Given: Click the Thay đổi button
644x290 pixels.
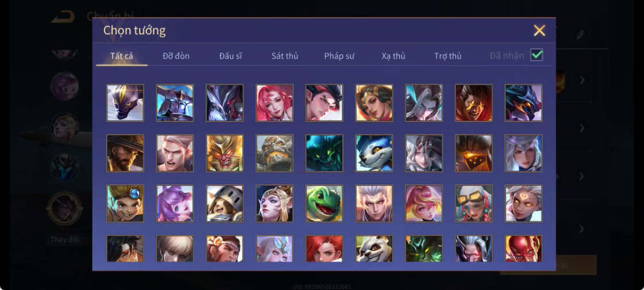Looking at the screenshot, I should click(64, 239).
